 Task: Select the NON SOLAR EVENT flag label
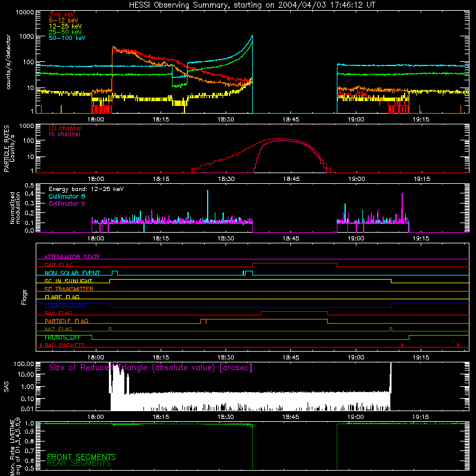click(72, 273)
